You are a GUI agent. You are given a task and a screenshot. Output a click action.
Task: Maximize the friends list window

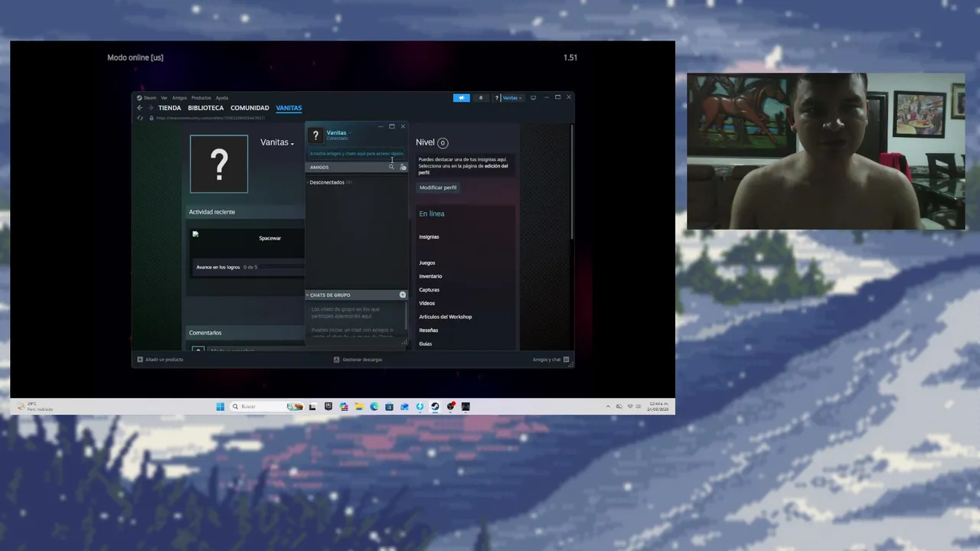pos(392,126)
